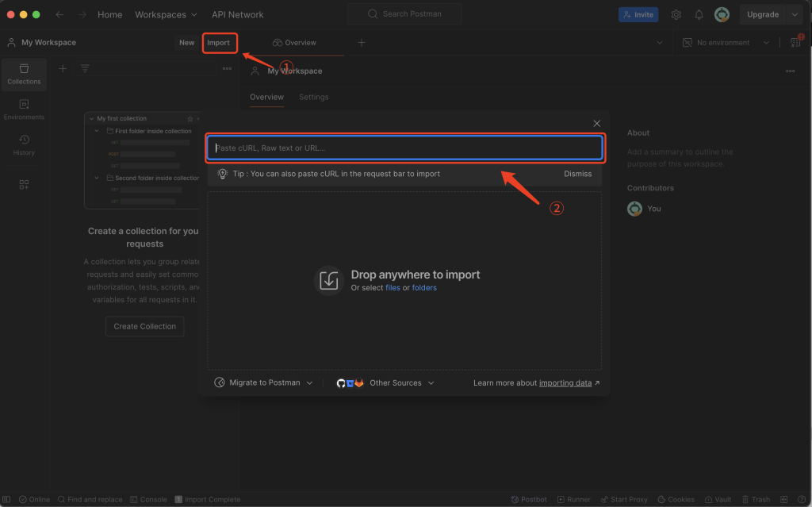812x507 pixels.
Task: Switch to workspace Overview sub-tab
Action: coord(266,97)
